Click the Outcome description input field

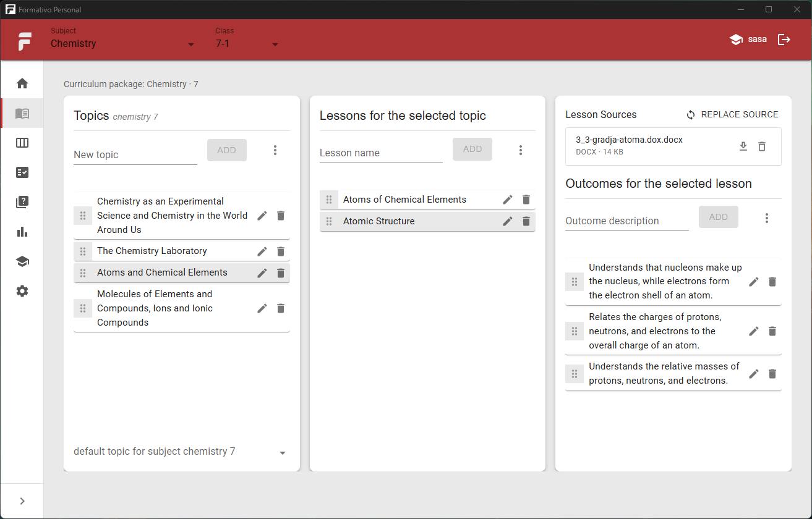(627, 221)
